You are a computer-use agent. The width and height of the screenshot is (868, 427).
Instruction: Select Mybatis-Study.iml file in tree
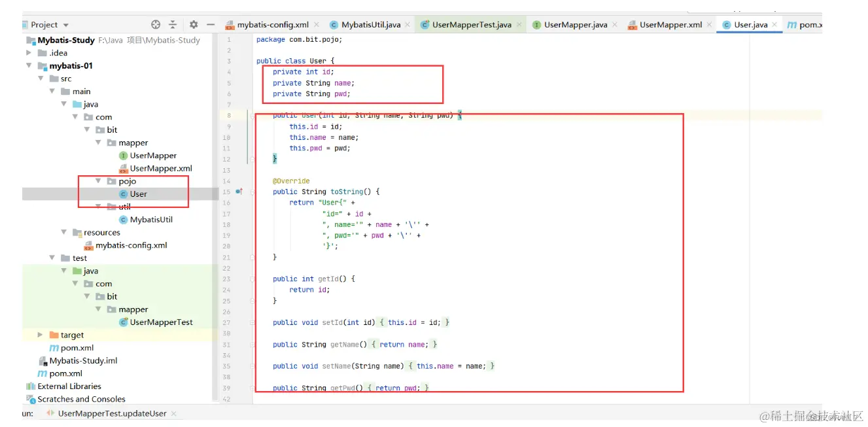(78, 360)
